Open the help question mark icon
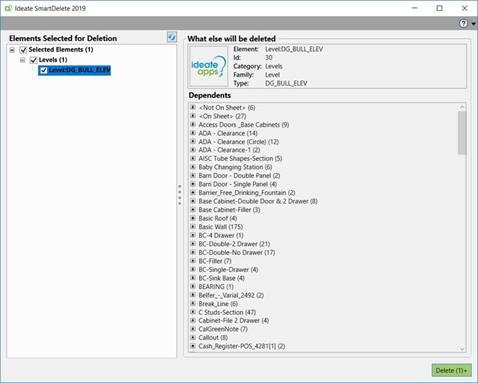 [x=463, y=24]
